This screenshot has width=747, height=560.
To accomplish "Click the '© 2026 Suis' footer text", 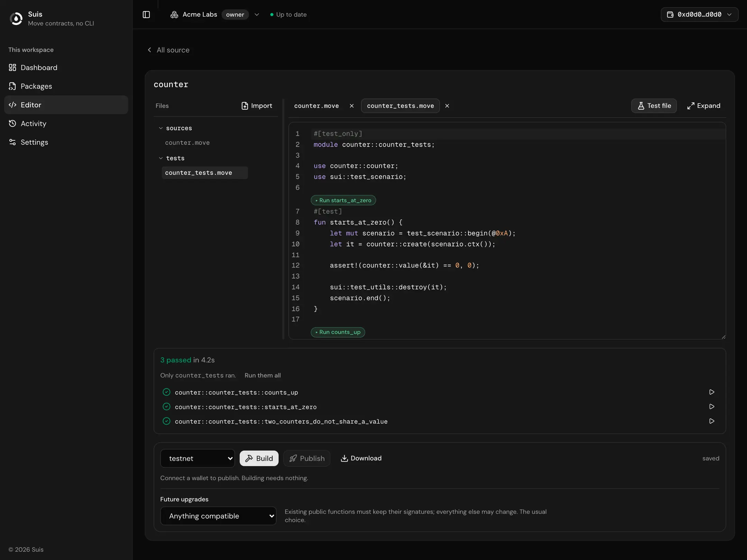I will [26, 550].
